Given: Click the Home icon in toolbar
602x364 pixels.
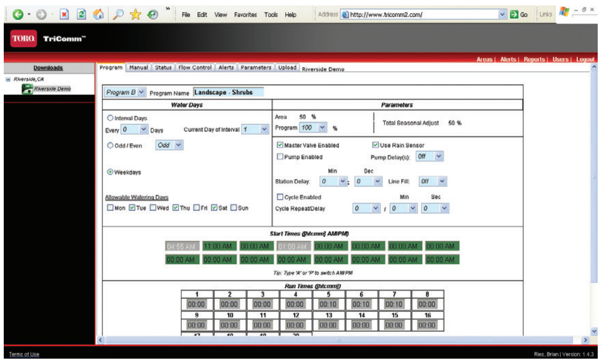Looking at the screenshot, I should (x=99, y=14).
